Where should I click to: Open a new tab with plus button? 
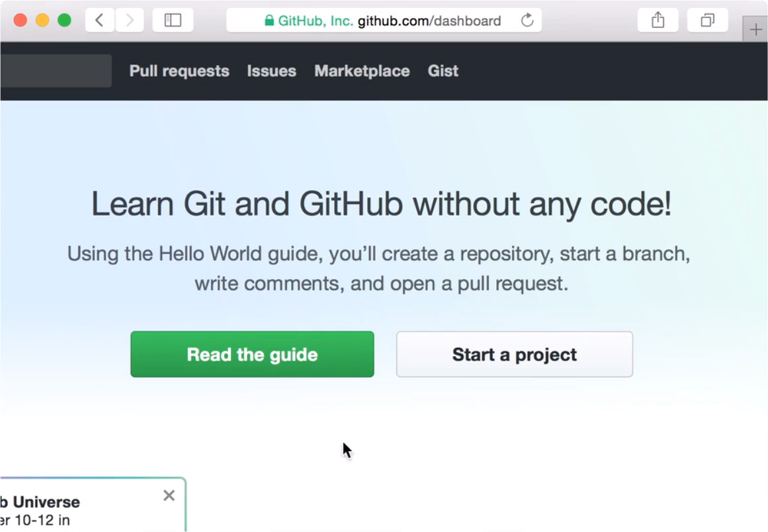pos(755,30)
